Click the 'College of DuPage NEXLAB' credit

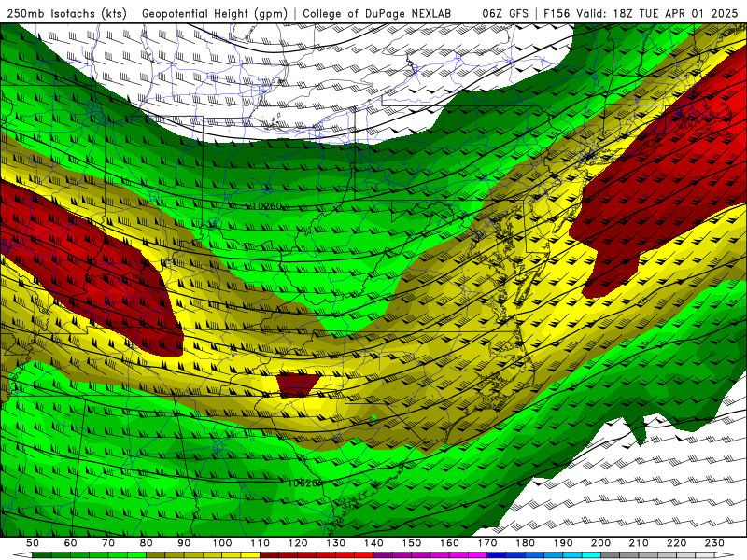377,14
